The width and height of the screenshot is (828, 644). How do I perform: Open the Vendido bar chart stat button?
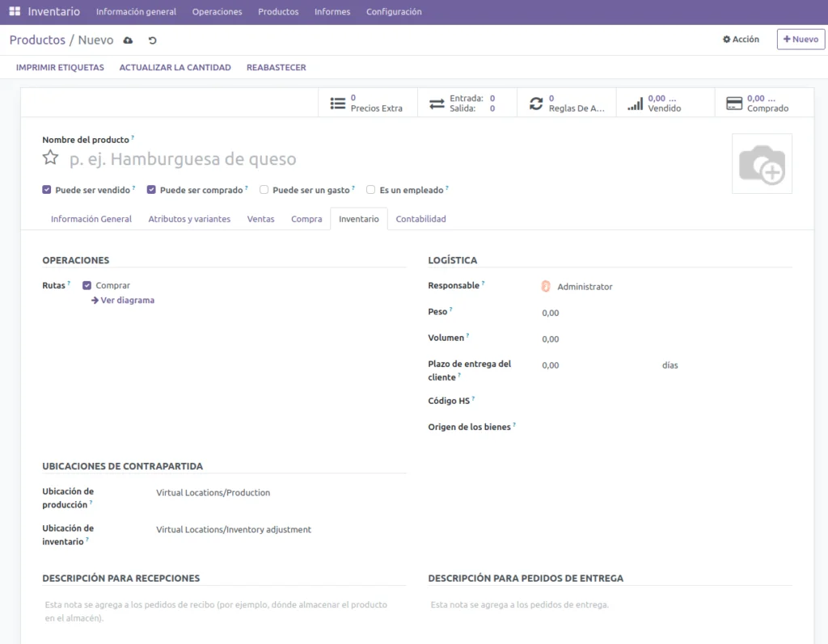click(x=665, y=103)
